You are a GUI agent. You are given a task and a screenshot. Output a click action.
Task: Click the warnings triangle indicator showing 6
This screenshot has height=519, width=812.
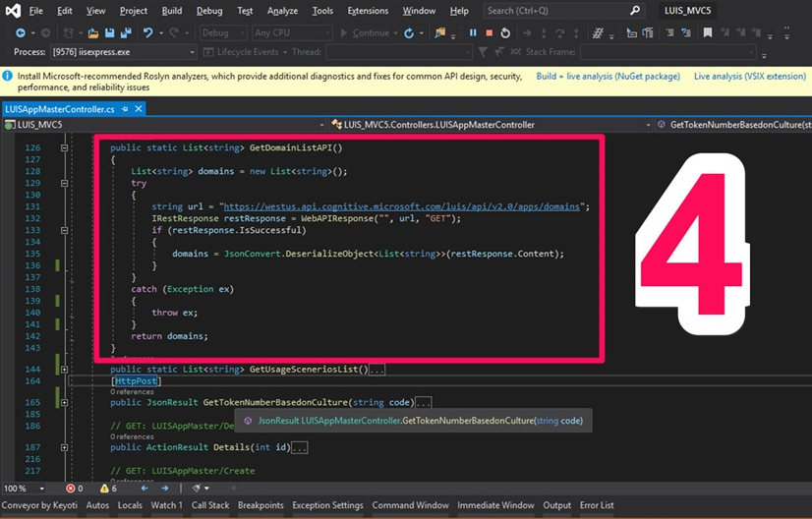[107, 488]
